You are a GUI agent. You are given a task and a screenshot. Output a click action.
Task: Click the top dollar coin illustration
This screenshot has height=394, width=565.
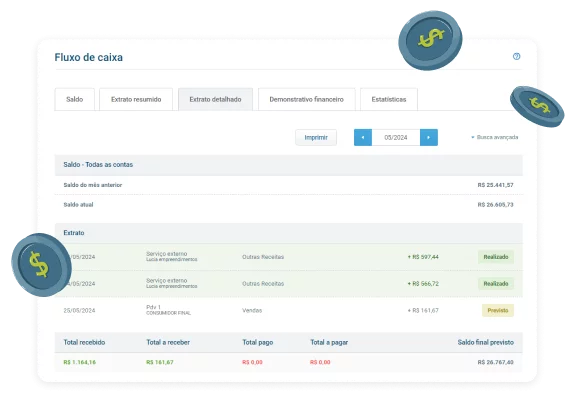(430, 40)
